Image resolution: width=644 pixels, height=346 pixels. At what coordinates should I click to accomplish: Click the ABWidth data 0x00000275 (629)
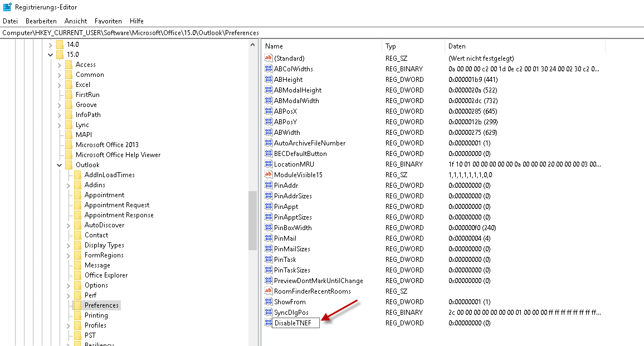coord(473,132)
